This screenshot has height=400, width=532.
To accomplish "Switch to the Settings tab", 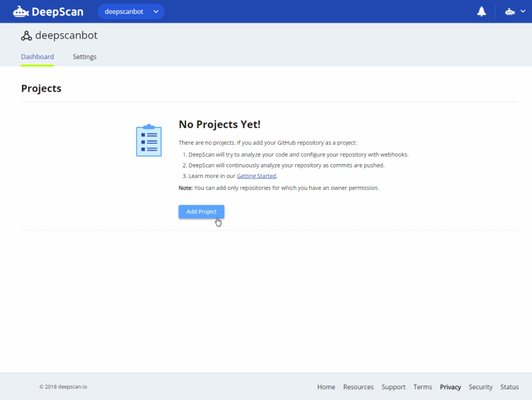I will point(84,56).
